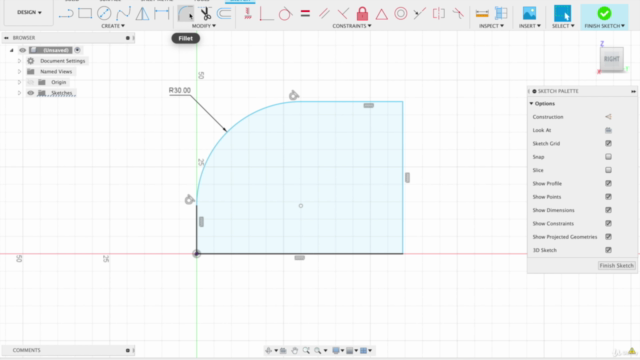Toggle the Sketch Grid checkbox
This screenshot has height=360, width=640.
[x=608, y=143]
